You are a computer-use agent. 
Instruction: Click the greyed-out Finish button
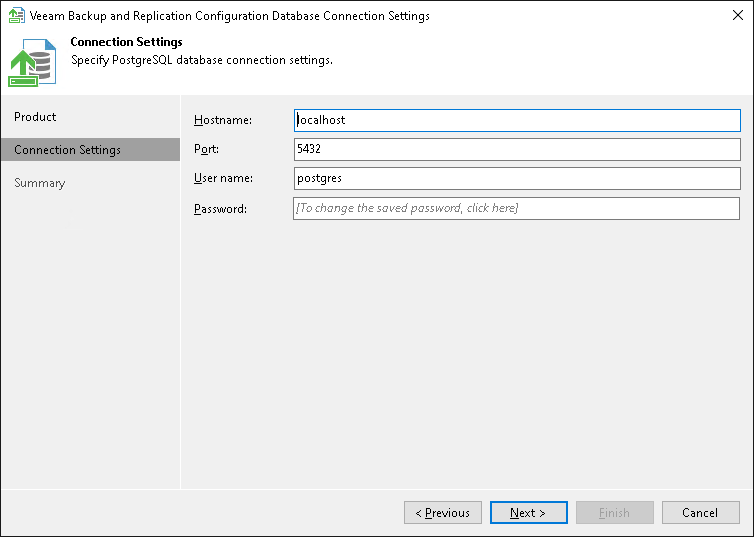click(615, 512)
